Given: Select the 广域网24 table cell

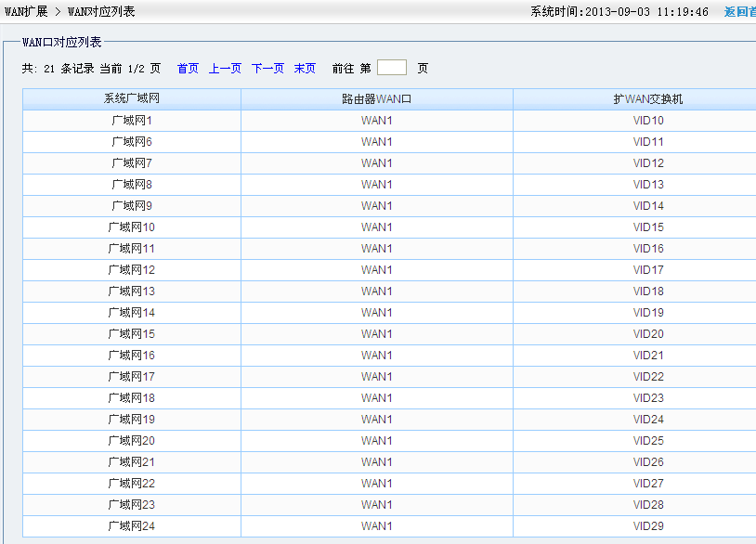Looking at the screenshot, I should [132, 526].
